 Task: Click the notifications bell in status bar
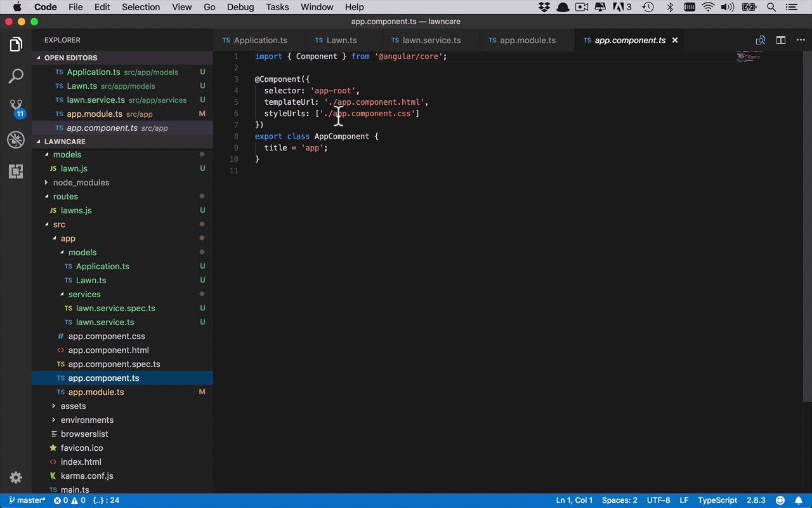[799, 500]
